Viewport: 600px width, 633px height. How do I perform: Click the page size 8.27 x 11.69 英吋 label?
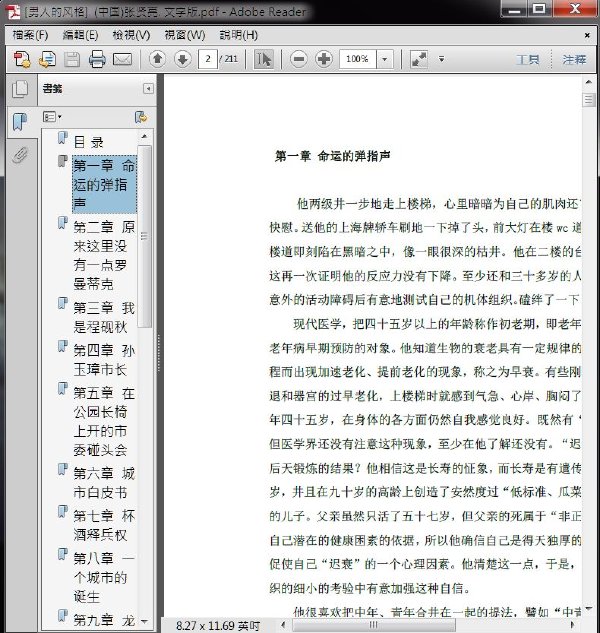218,625
